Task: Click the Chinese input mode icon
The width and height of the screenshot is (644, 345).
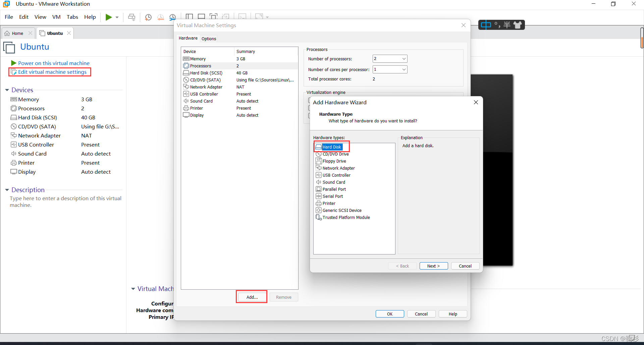Action: coord(486,25)
